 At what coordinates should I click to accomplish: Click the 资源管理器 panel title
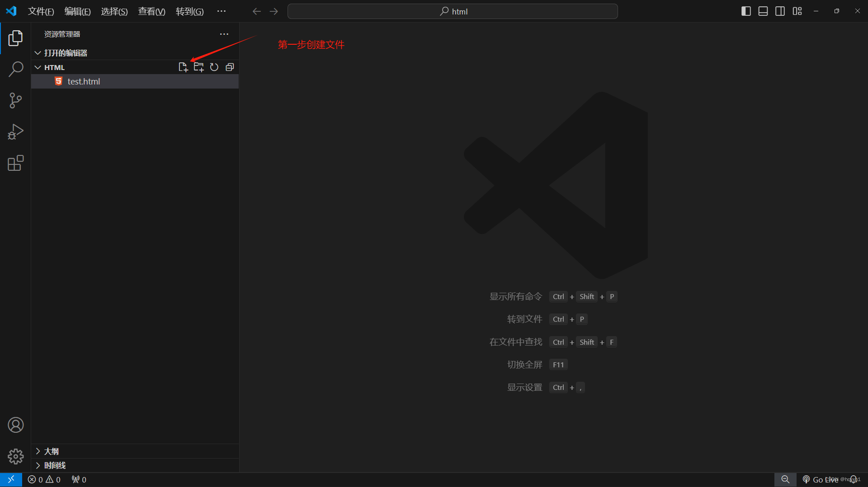point(62,34)
